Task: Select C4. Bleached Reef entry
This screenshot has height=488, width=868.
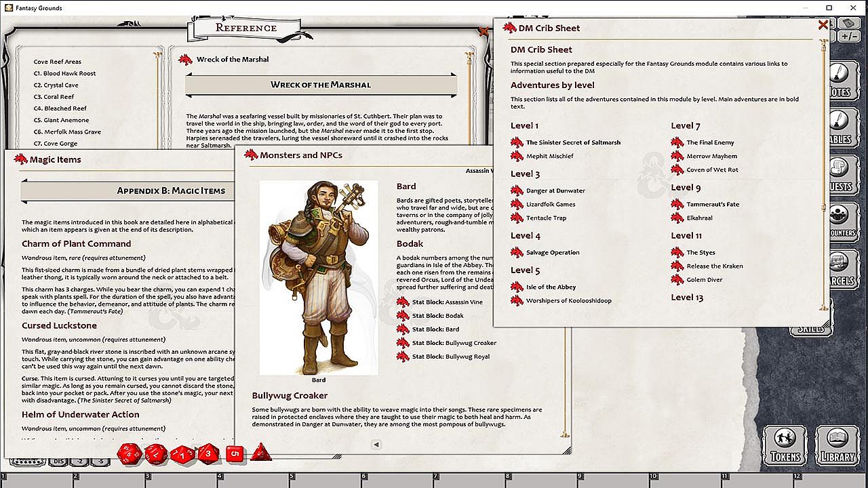Action: click(60, 108)
